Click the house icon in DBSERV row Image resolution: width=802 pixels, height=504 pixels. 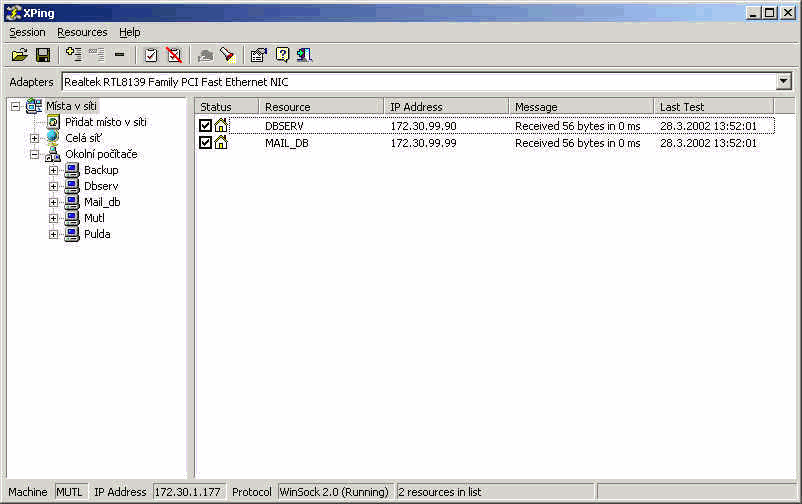coord(221,125)
